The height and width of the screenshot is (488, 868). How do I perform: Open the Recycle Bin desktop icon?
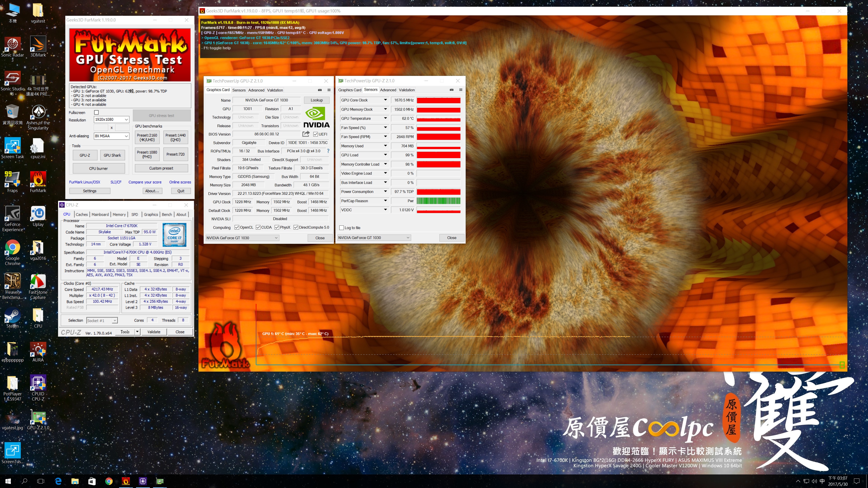[x=12, y=115]
